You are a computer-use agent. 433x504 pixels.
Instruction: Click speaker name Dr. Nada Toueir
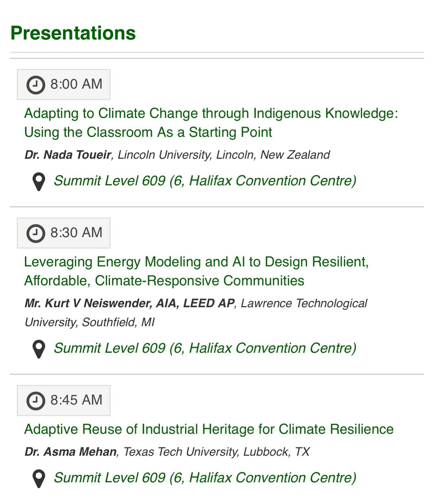pyautogui.click(x=68, y=155)
